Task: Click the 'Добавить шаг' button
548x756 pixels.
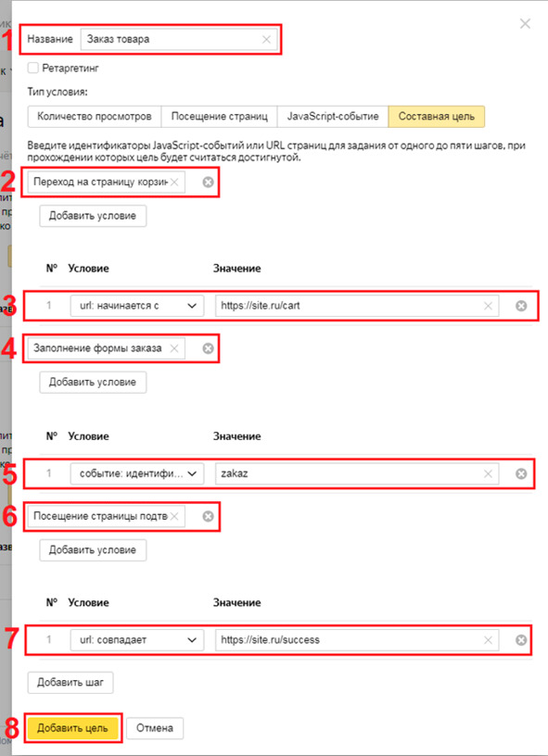Action: coord(70,683)
